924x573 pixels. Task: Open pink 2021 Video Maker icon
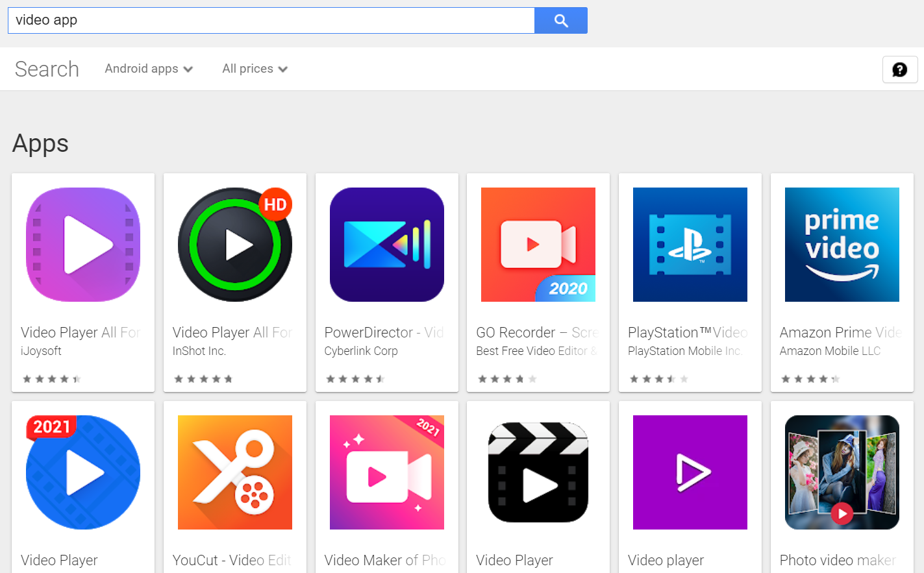point(387,472)
